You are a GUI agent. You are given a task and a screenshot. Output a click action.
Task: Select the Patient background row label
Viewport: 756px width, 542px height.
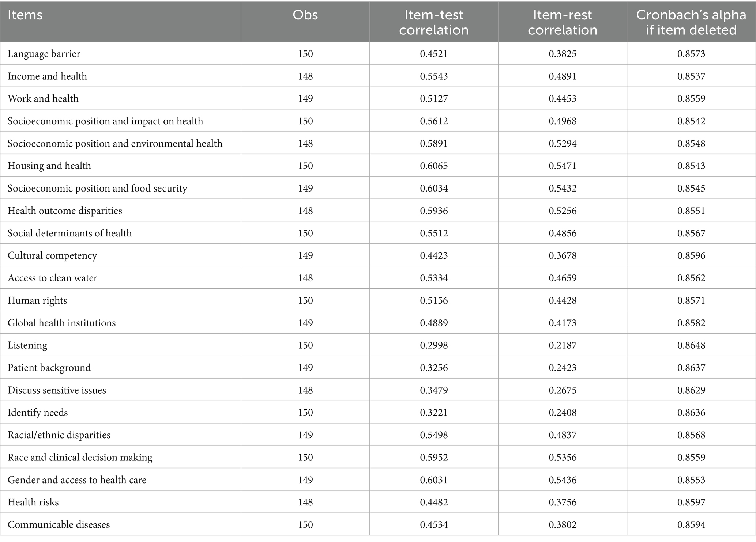point(49,368)
